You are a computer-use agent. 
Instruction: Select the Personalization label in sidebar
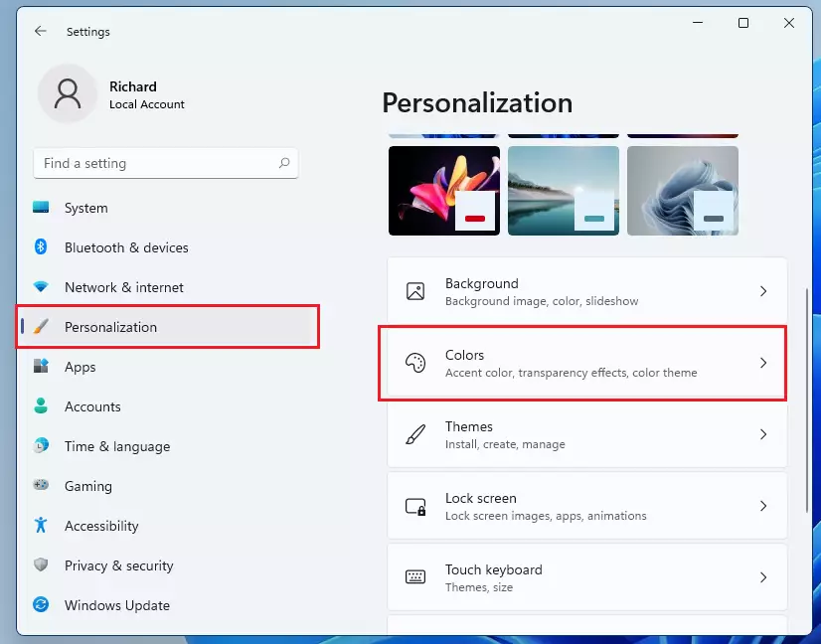(110, 327)
